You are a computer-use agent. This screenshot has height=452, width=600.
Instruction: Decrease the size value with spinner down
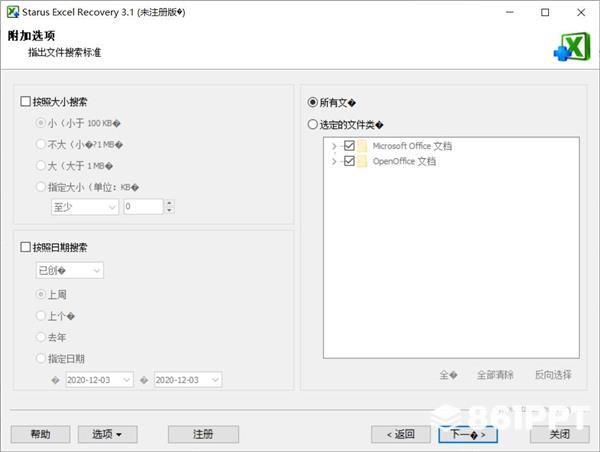pos(169,210)
